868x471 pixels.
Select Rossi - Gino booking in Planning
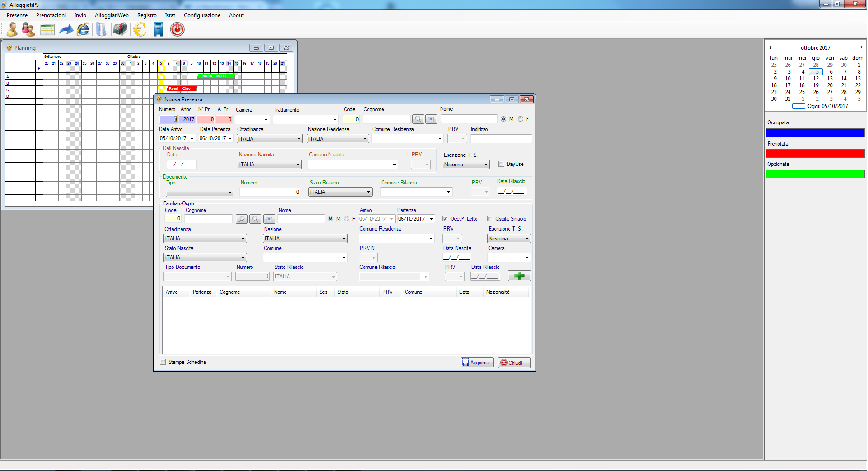182,89
